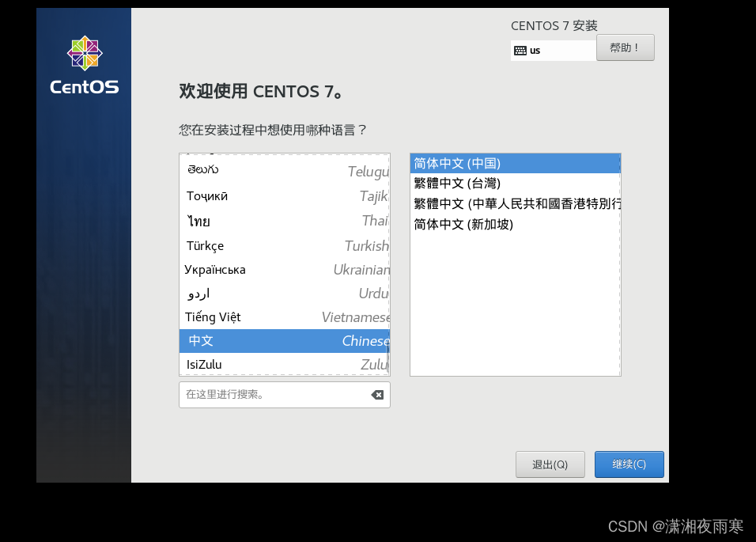Image resolution: width=756 pixels, height=542 pixels.
Task: Choose 简体中文 (中国) locale
Action: pos(516,164)
